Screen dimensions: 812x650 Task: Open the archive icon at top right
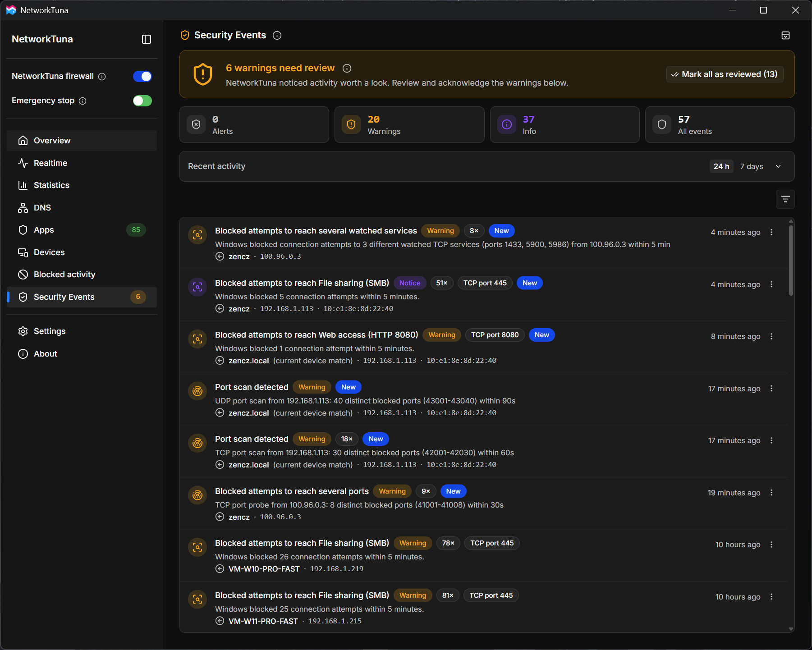click(785, 35)
